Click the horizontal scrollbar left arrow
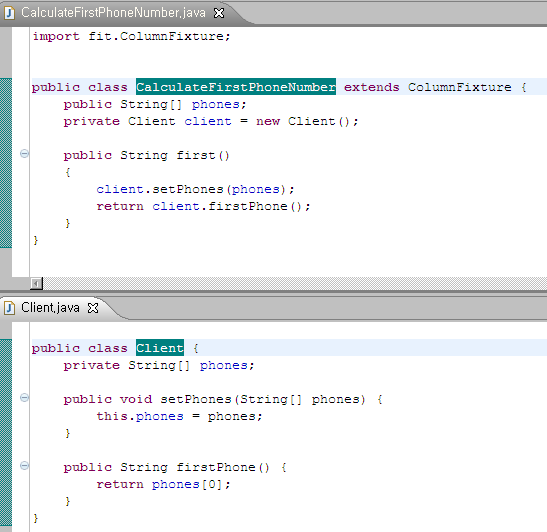This screenshot has height=532, width=547. (x=36, y=283)
